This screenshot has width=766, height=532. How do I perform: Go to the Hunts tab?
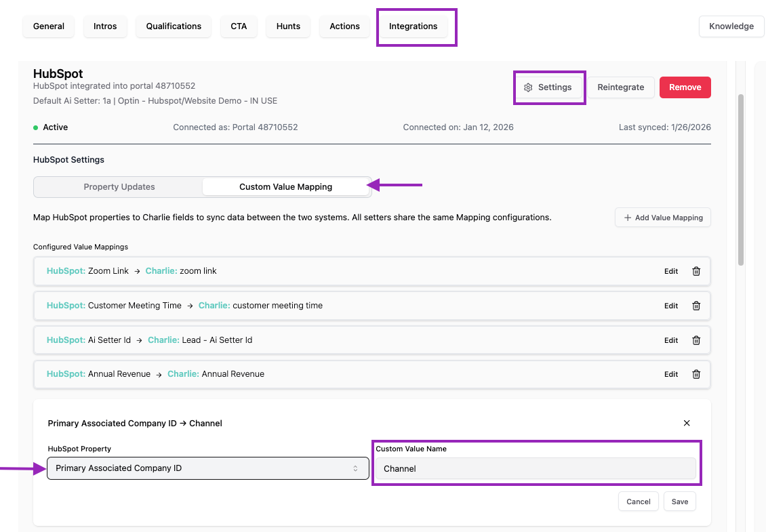click(x=288, y=26)
